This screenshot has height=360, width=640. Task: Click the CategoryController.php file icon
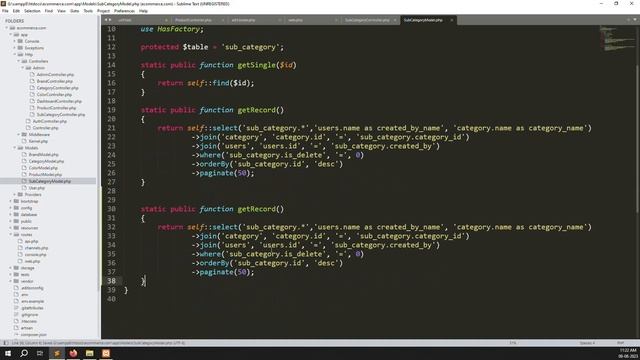[32, 88]
